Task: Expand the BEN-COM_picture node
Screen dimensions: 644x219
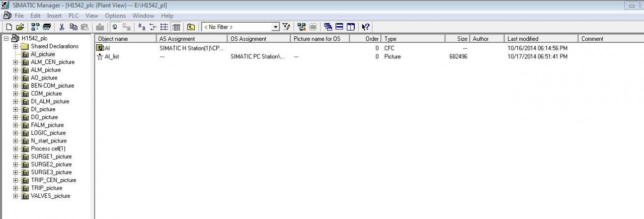Action: click(15, 86)
